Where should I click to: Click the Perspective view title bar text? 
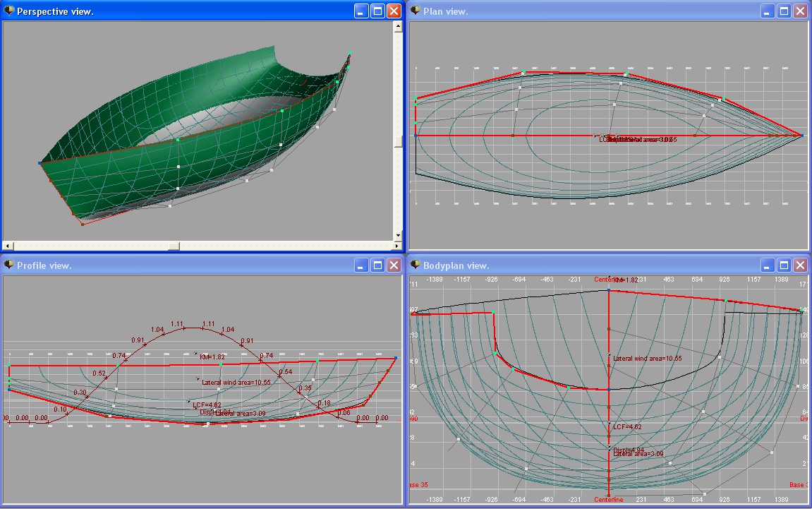[55, 11]
